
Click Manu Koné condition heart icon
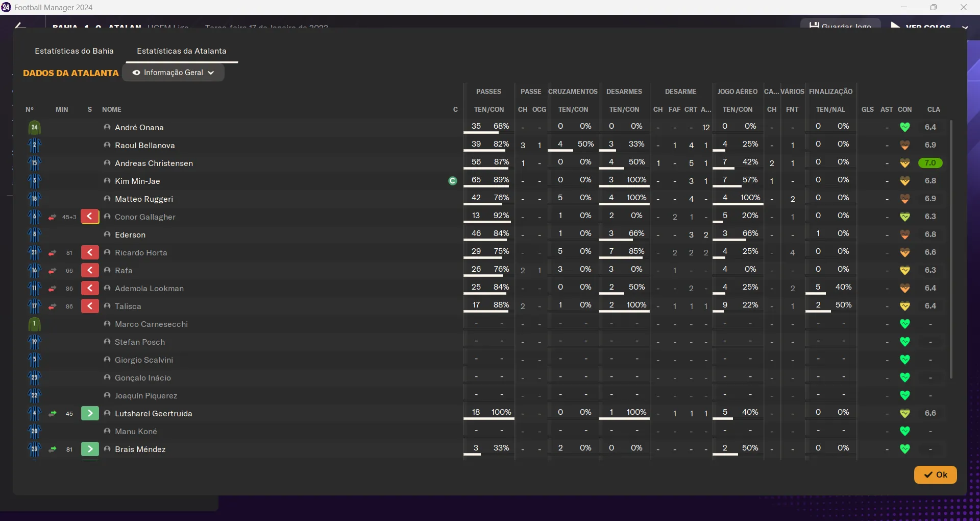click(x=905, y=431)
